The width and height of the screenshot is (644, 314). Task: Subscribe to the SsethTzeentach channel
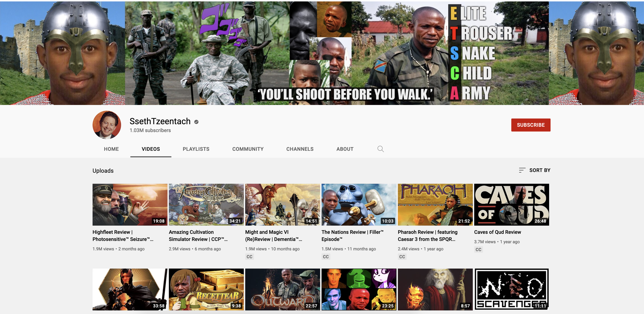coord(531,125)
